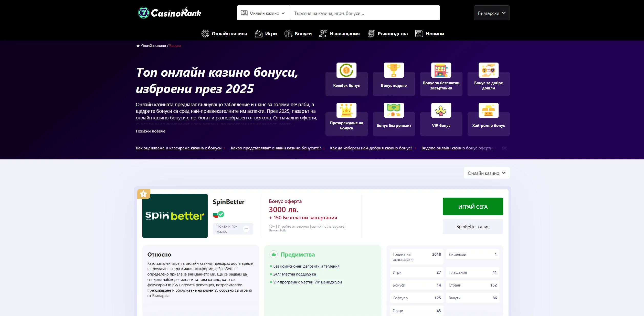Click the ИГРАЙ СЕГА button
This screenshot has width=644, height=316.
pyautogui.click(x=473, y=207)
